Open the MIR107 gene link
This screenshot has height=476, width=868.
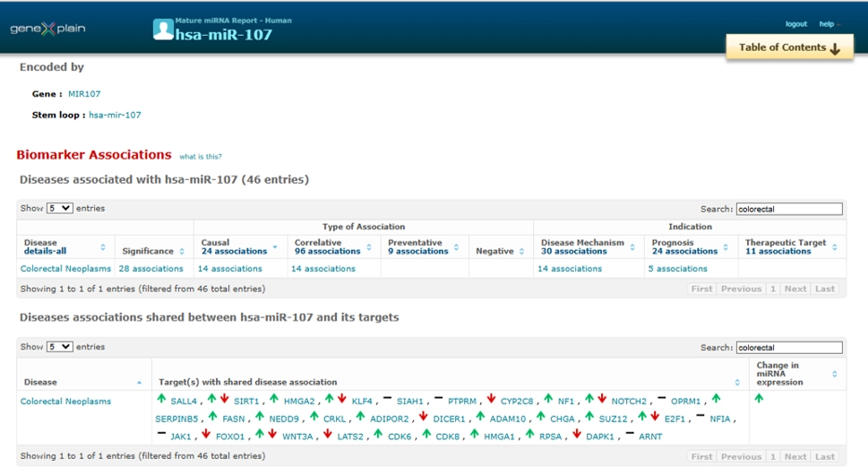tap(84, 94)
